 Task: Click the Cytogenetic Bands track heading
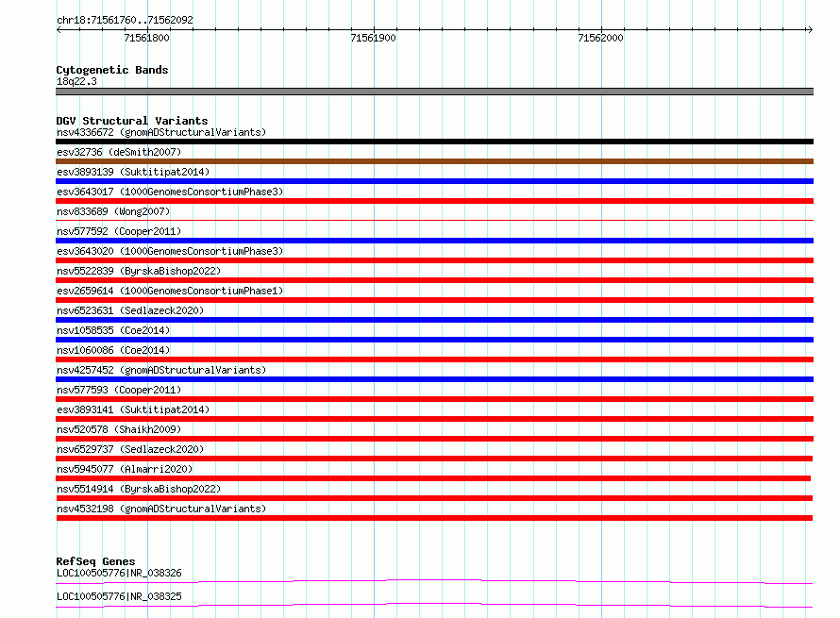112,70
